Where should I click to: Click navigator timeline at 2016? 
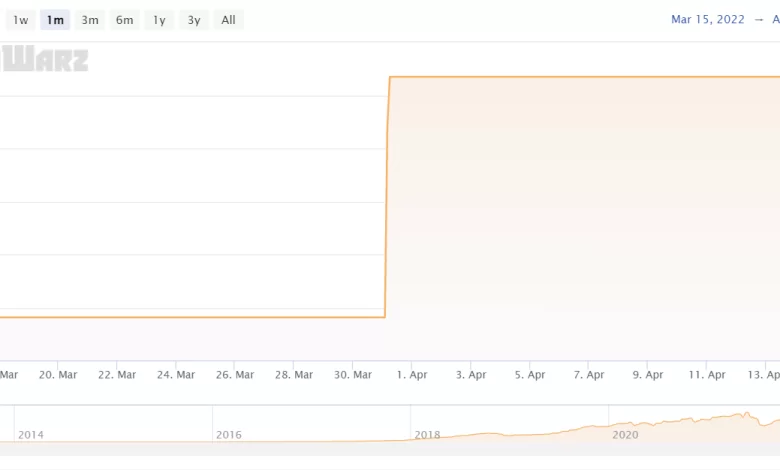(x=229, y=435)
